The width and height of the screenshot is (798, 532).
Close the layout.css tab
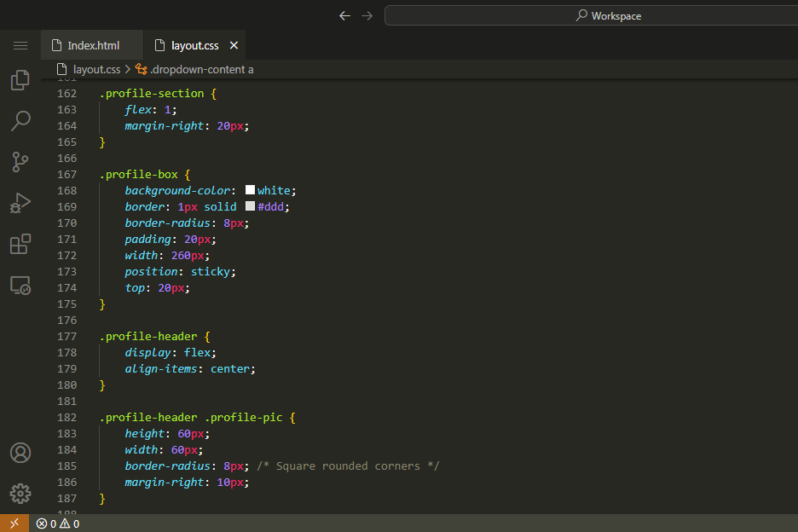pos(234,45)
